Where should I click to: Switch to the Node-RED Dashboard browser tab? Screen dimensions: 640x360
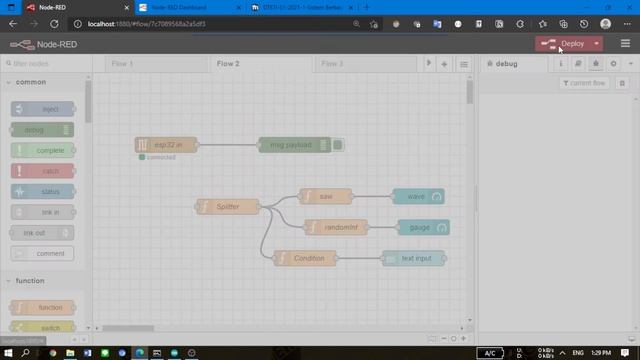point(189,7)
